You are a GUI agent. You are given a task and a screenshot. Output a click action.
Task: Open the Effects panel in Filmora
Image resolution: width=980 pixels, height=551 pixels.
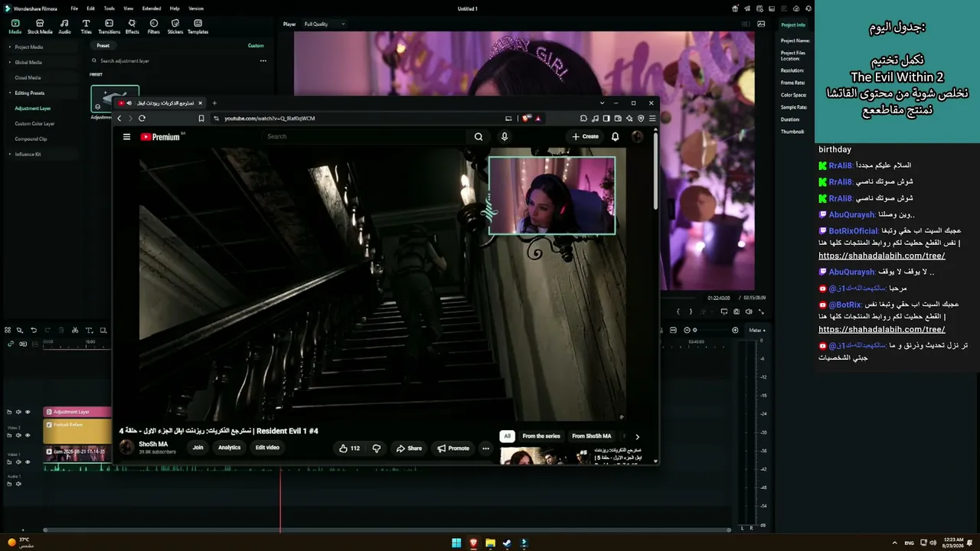132,27
